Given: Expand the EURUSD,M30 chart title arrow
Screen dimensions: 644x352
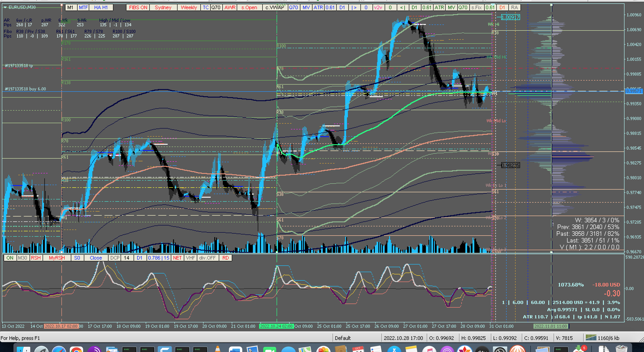Looking at the screenshot, I should (x=5, y=7).
